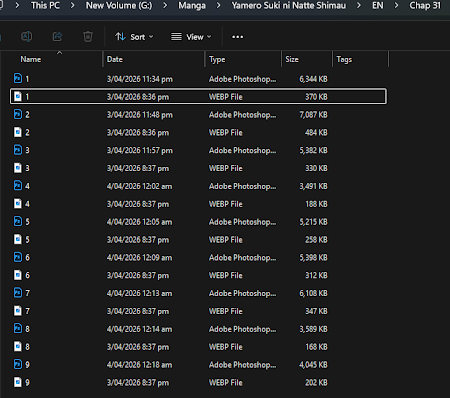Select WEBP file 5 icon
Screen dimensions: 450x398
[x=18, y=239]
